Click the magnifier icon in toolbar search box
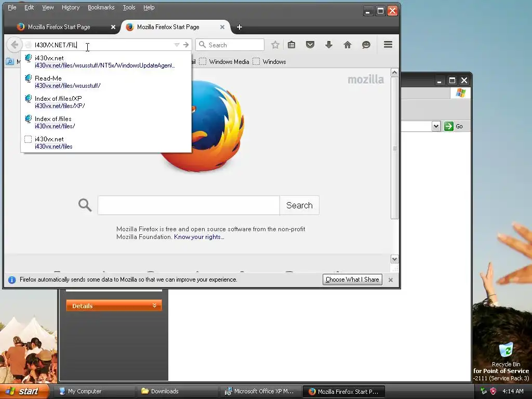The height and width of the screenshot is (399, 532). coord(202,45)
